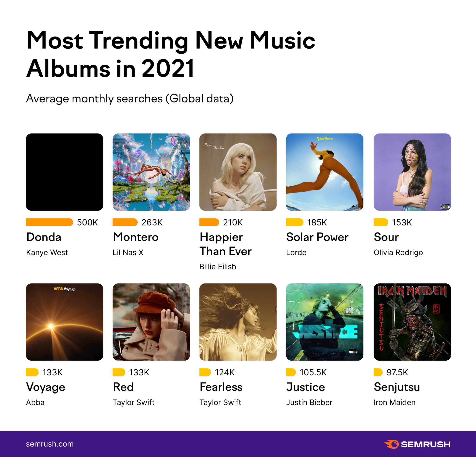Open the Montero album artwork
Image resolution: width=476 pixels, height=457 pixels.
(x=151, y=172)
